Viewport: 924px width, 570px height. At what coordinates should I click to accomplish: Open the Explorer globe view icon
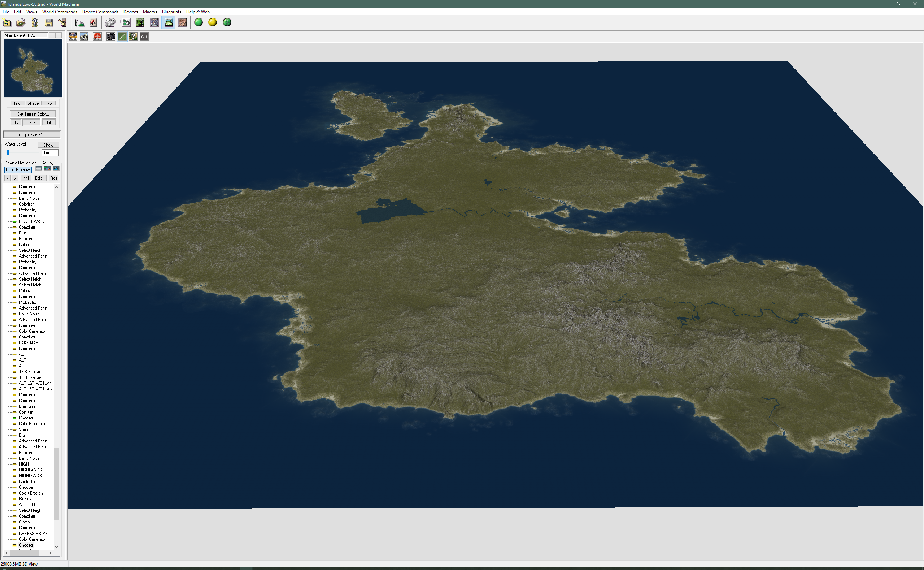[x=154, y=23]
